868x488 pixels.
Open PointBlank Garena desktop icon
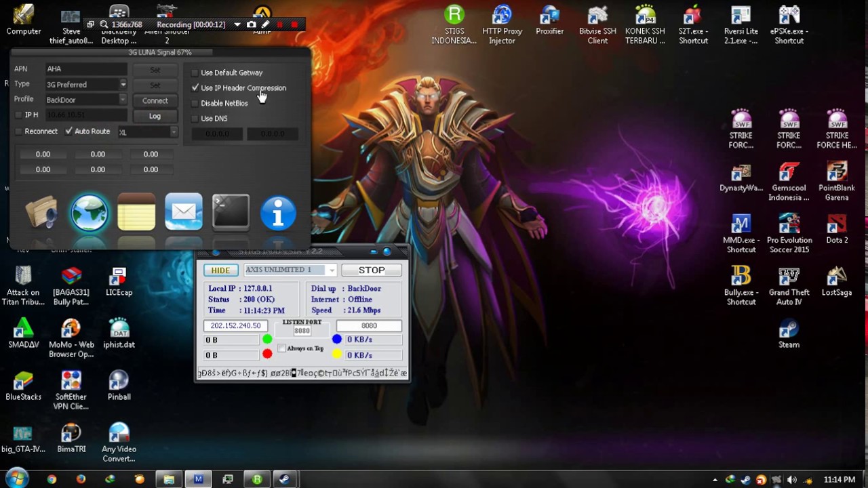[x=837, y=182]
